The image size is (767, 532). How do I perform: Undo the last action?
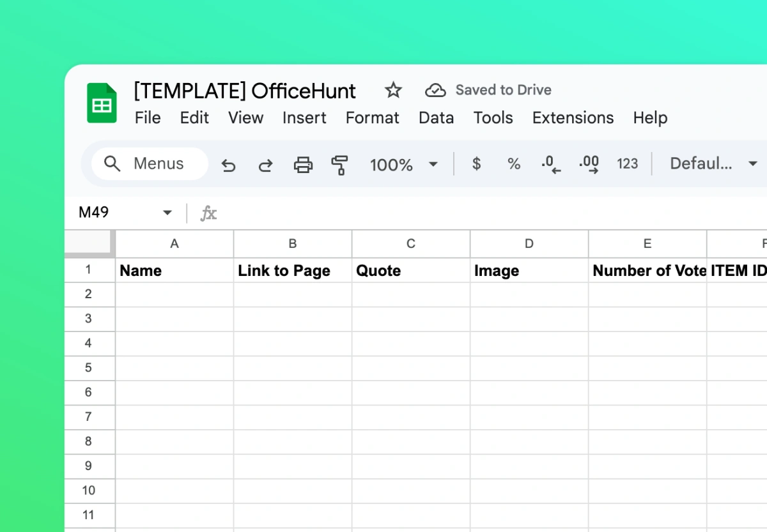tap(228, 165)
